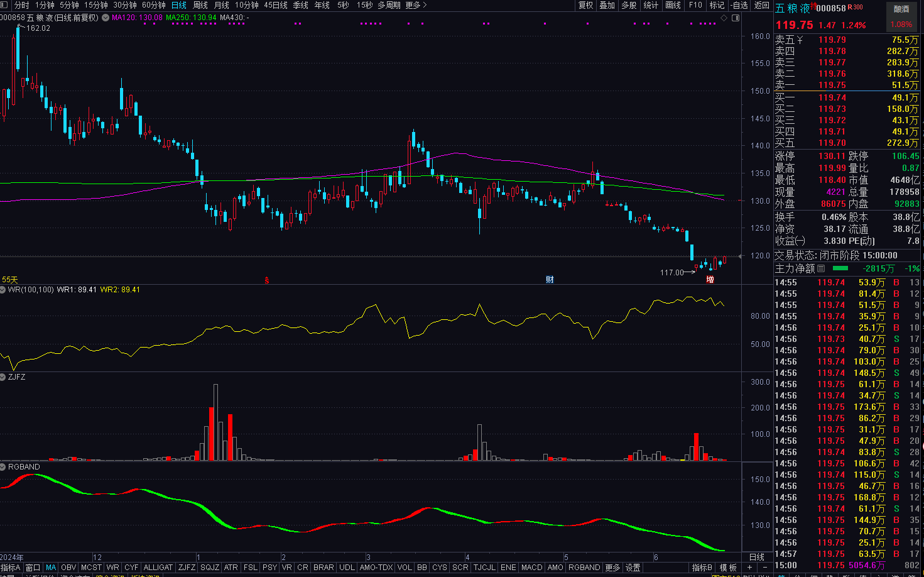Open 更多 indicators in bottom bar
This screenshot has height=577, width=924.
(612, 568)
